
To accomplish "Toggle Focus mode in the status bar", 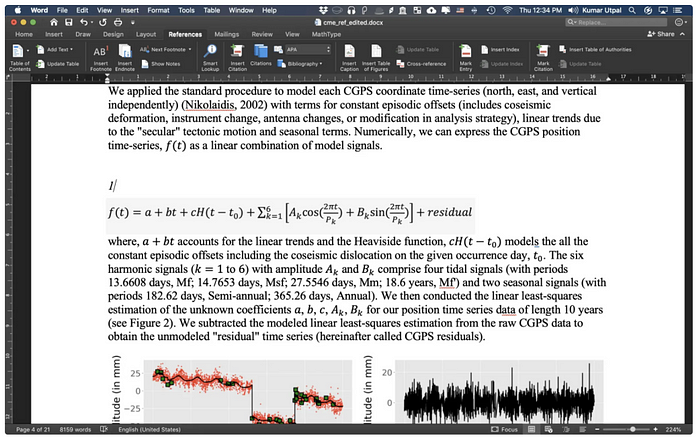I will pos(504,429).
